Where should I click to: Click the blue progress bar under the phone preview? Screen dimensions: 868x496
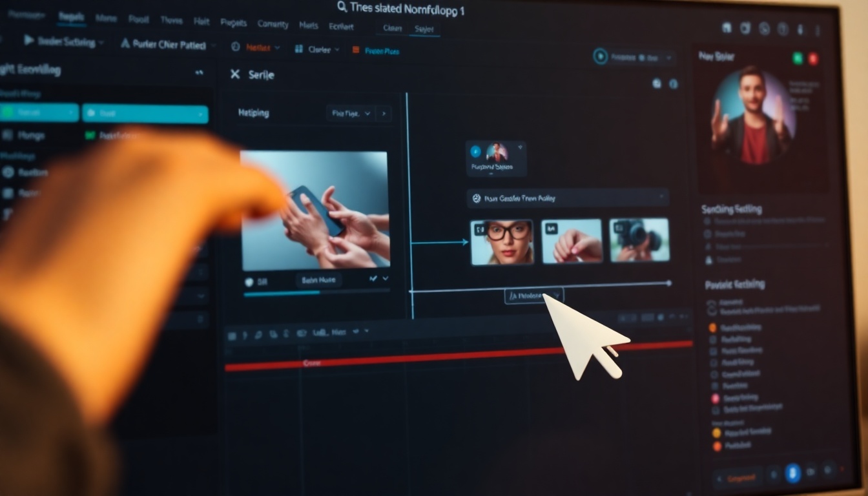(282, 293)
